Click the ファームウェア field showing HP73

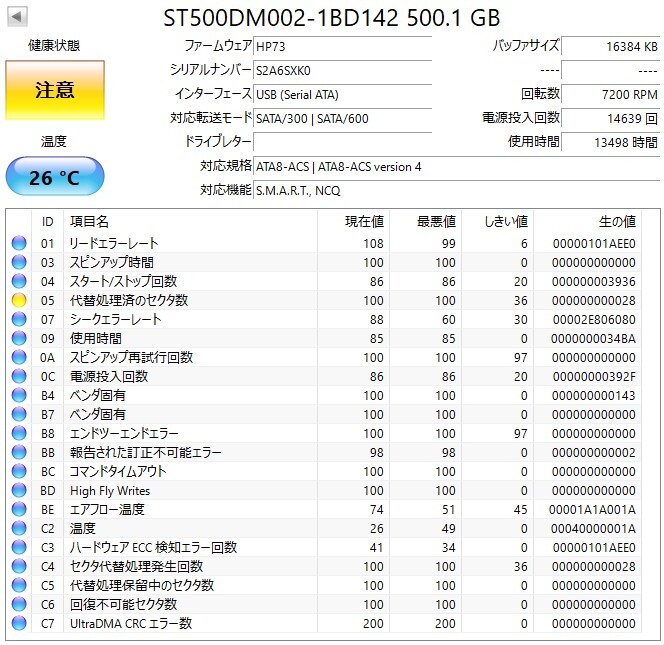343,46
